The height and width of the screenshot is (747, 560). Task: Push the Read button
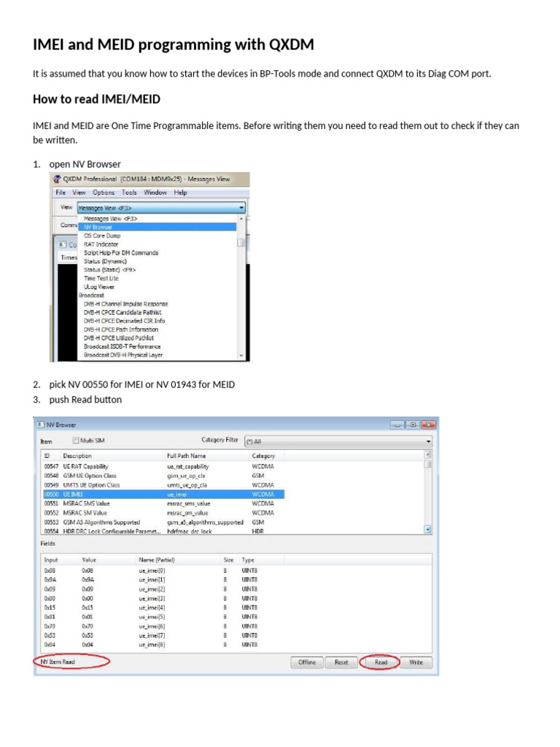click(x=381, y=662)
